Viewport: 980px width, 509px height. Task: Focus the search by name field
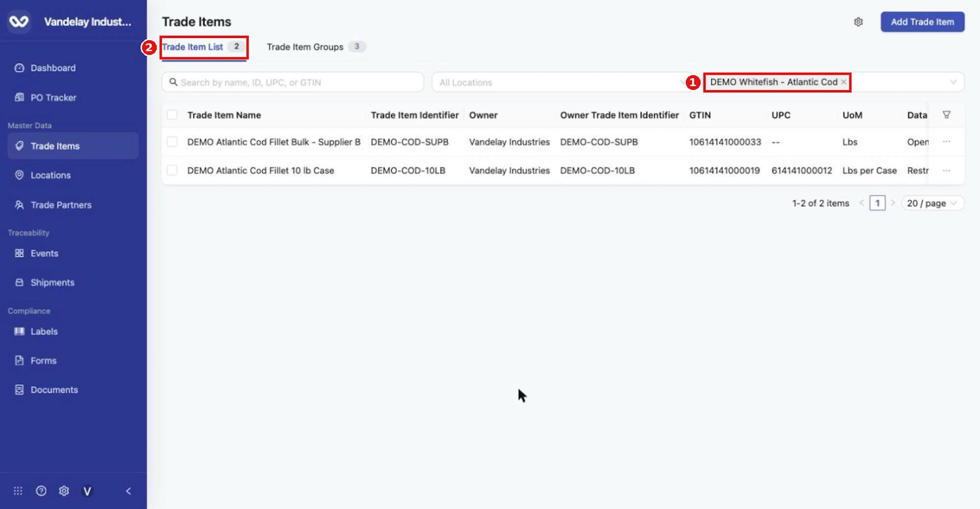(x=292, y=82)
